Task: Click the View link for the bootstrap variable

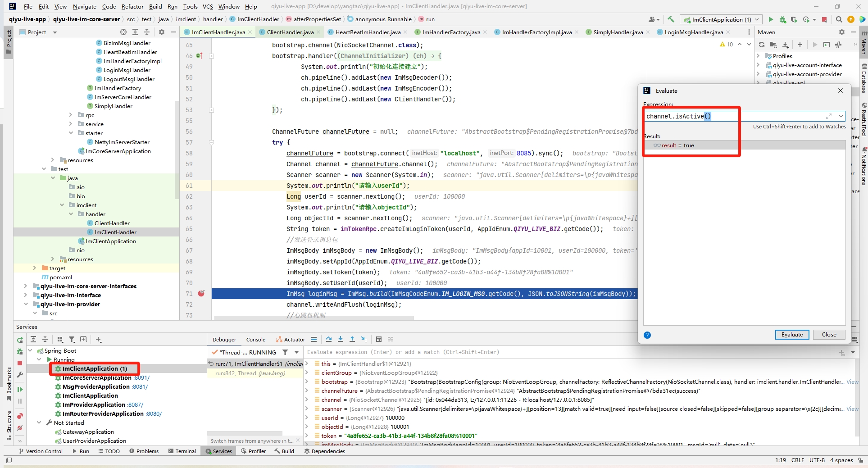Action: click(852, 382)
